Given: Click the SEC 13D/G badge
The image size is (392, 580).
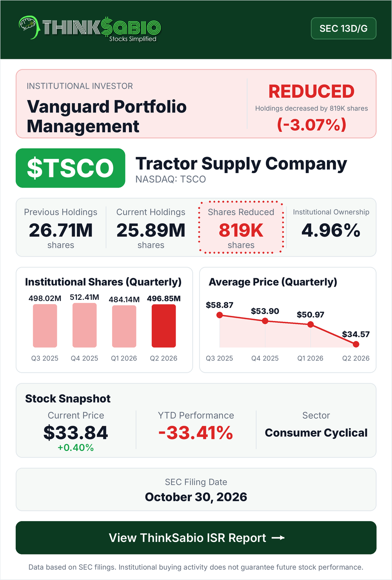Looking at the screenshot, I should pyautogui.click(x=343, y=28).
